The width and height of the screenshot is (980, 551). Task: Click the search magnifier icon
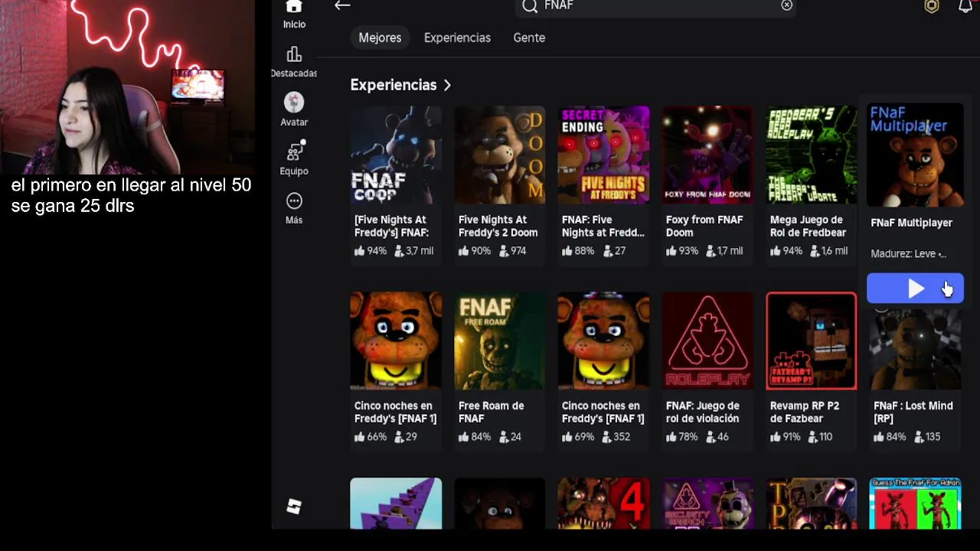coord(530,6)
